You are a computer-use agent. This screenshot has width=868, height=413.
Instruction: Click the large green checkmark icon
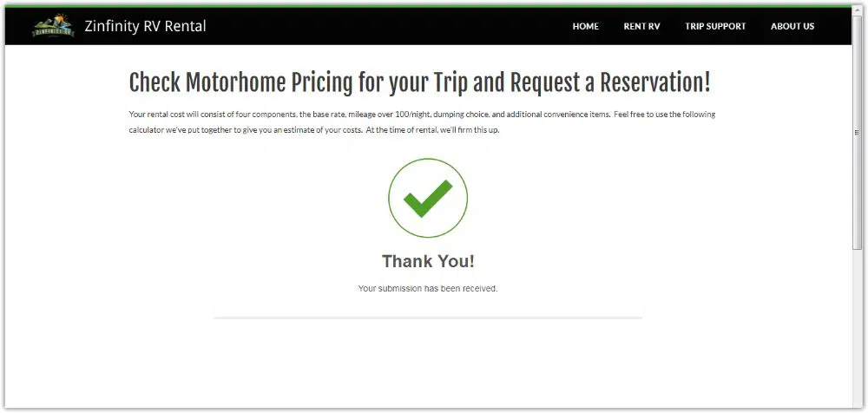(x=427, y=198)
